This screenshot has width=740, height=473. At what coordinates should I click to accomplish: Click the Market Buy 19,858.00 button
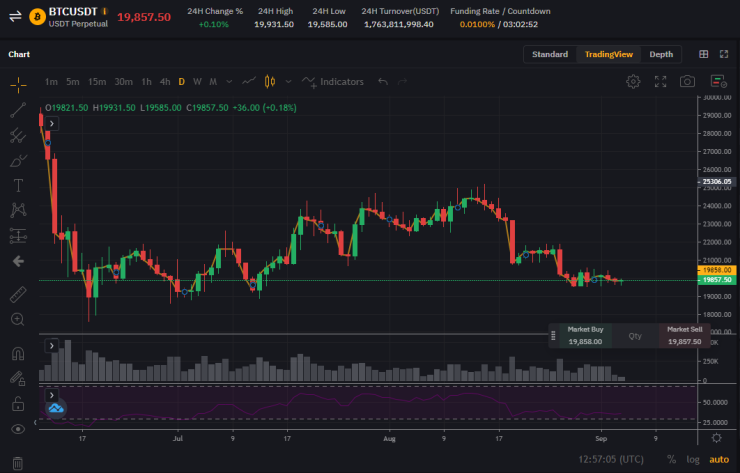pos(585,336)
